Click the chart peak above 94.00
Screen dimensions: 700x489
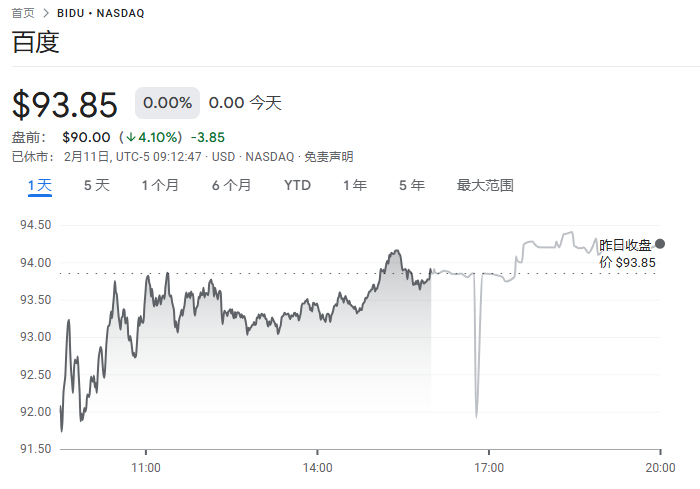(397, 251)
